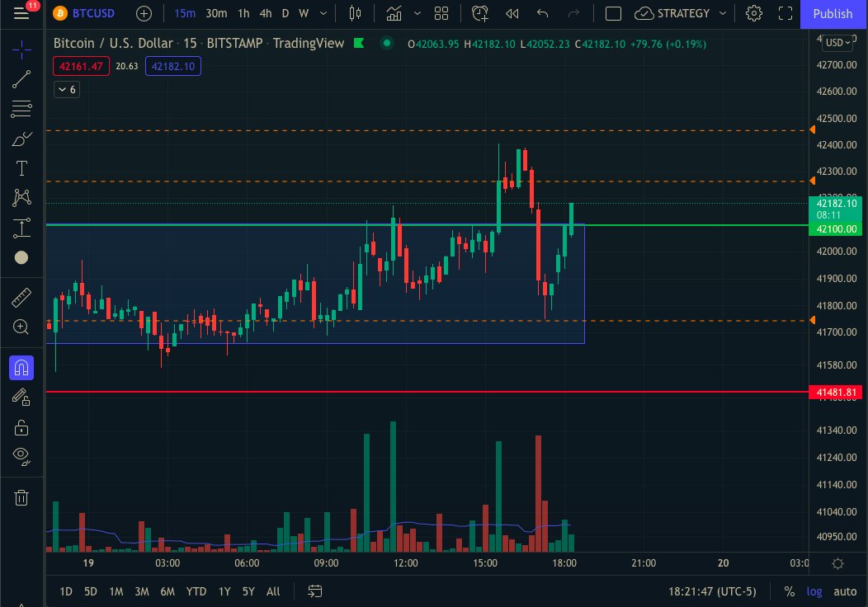
Task: Set date range to 1D
Action: [66, 591]
